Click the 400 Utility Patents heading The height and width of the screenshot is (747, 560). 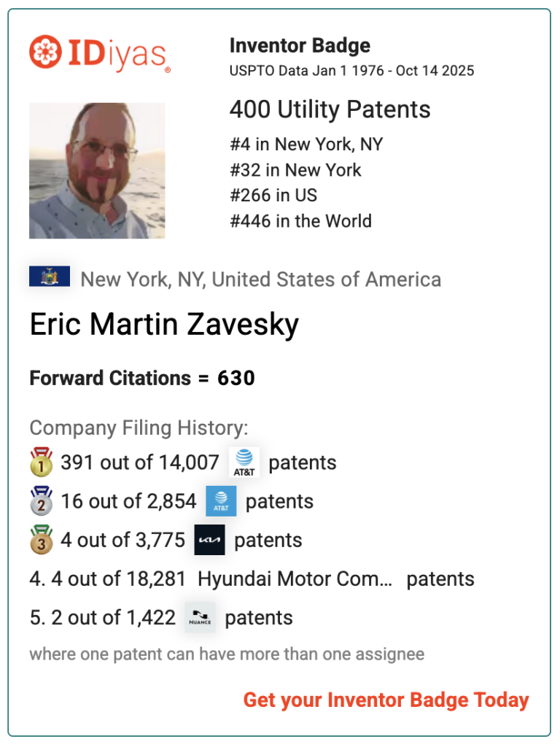(330, 109)
